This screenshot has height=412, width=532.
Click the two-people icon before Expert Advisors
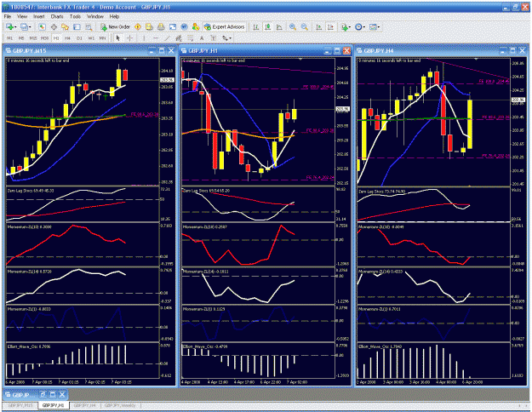pos(196,26)
